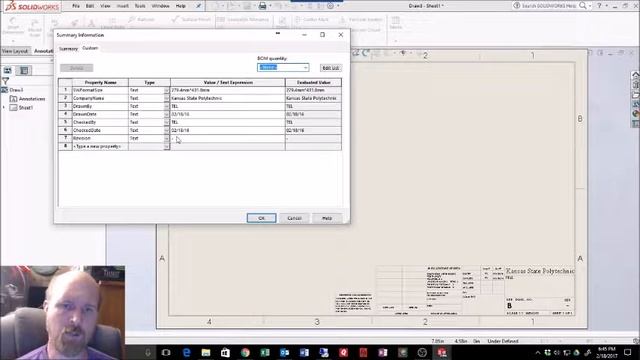
Task: Select the CheckedBy property name cell
Action: tap(100, 122)
